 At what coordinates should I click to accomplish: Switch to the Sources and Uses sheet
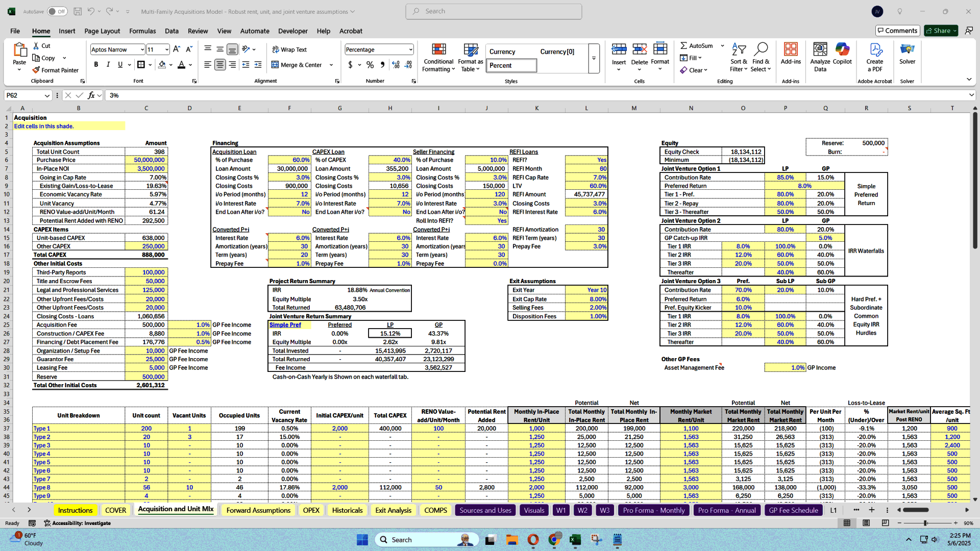coord(485,510)
